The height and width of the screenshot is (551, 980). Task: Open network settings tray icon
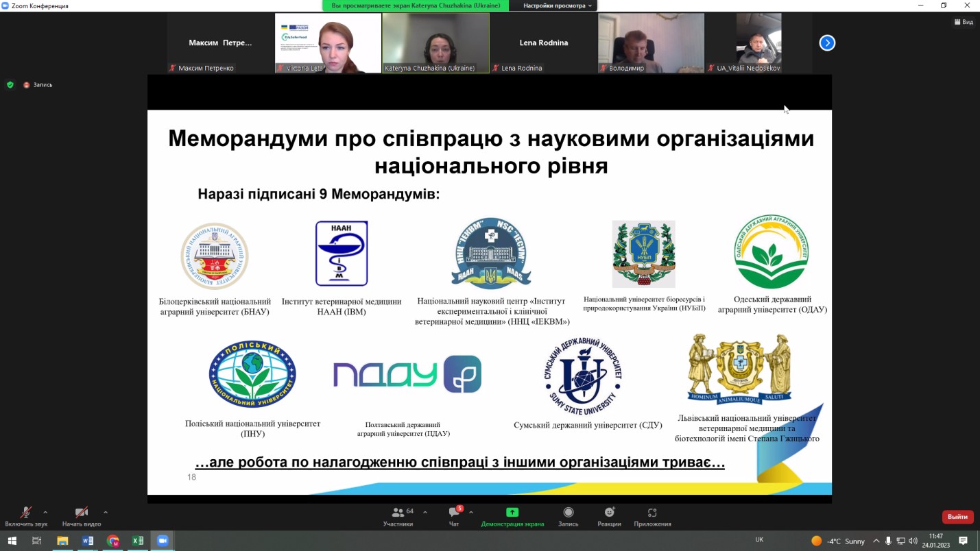point(900,541)
